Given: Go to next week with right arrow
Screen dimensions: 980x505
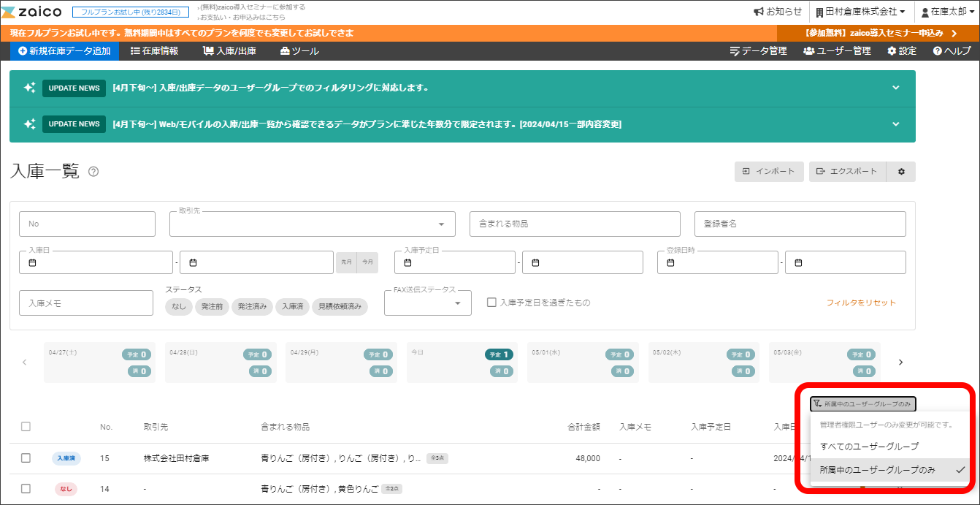Looking at the screenshot, I should tap(900, 362).
